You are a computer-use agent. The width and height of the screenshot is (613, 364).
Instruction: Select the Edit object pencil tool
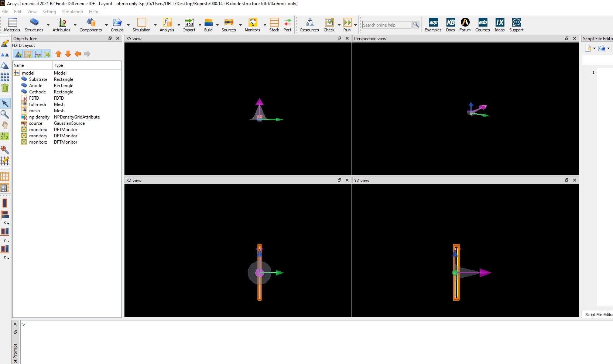tap(5, 44)
